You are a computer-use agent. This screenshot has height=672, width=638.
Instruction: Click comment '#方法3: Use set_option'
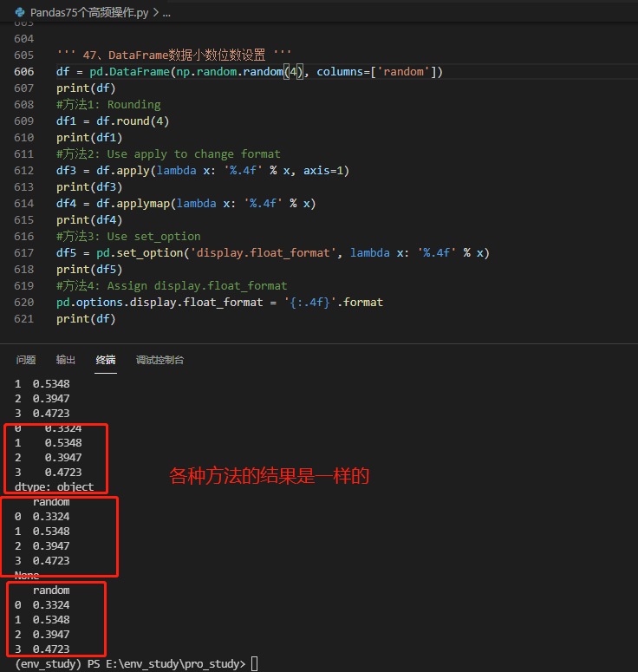[x=128, y=237]
